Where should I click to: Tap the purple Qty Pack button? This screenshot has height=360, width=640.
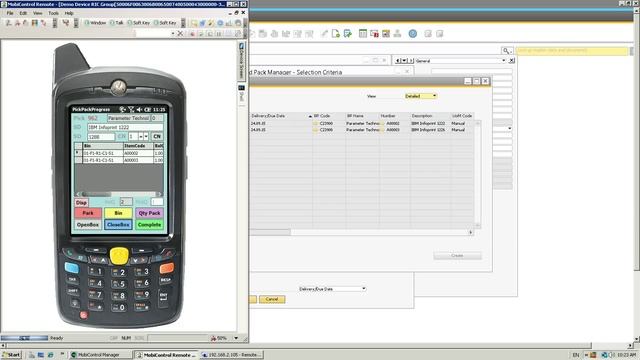click(x=149, y=213)
